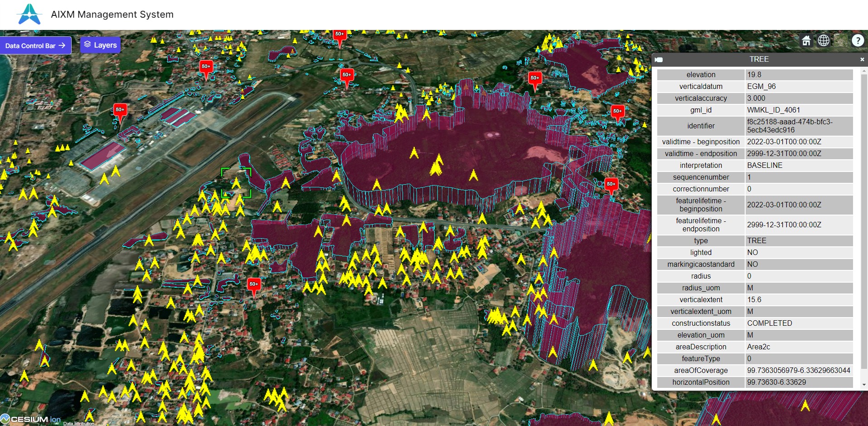Open the navigation help question mark
Image resolution: width=868 pixels, height=426 pixels.
pyautogui.click(x=858, y=41)
